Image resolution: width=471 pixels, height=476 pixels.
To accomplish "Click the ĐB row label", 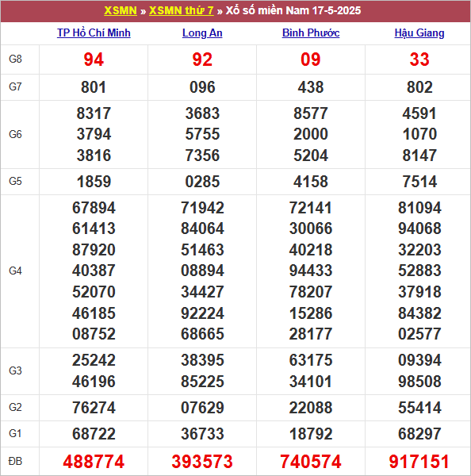I will 16,462.
